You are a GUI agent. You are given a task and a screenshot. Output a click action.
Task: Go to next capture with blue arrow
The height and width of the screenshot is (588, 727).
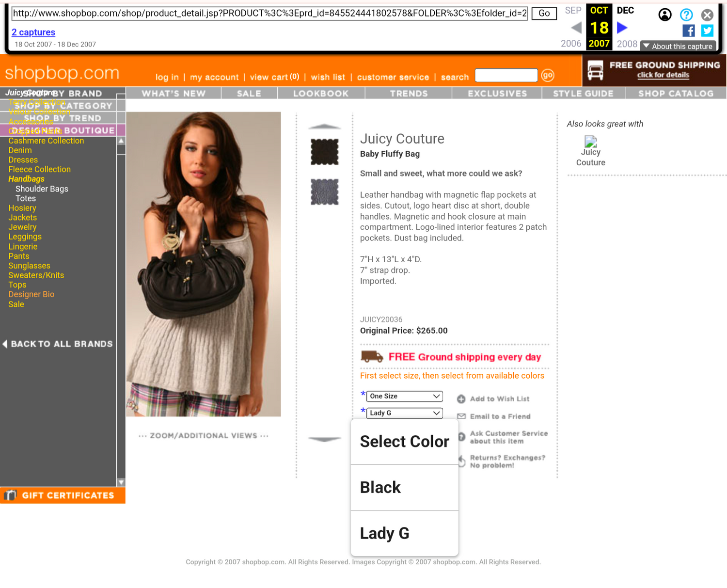[622, 28]
